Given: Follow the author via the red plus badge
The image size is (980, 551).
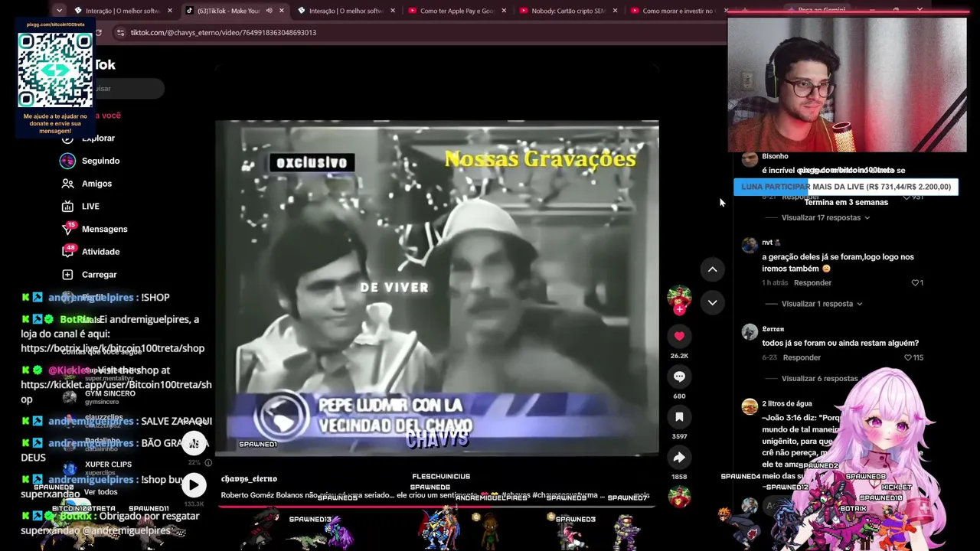Looking at the screenshot, I should pyautogui.click(x=679, y=310).
